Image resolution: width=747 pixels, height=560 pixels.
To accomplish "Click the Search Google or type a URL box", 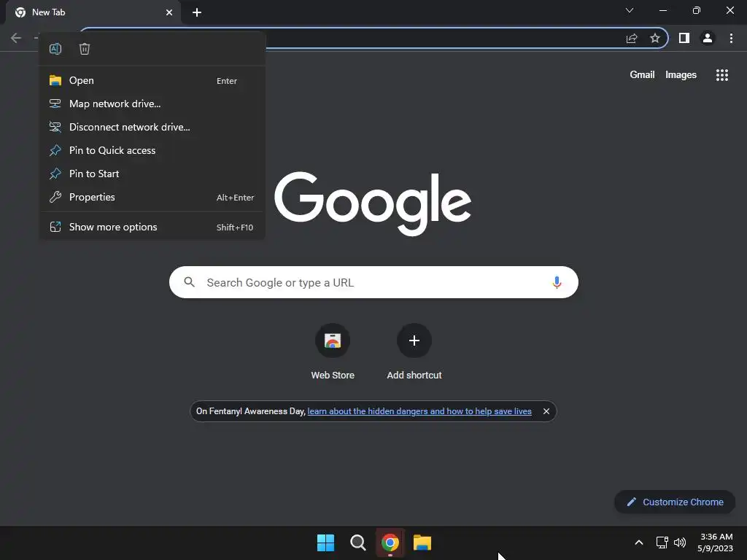I will tap(373, 282).
